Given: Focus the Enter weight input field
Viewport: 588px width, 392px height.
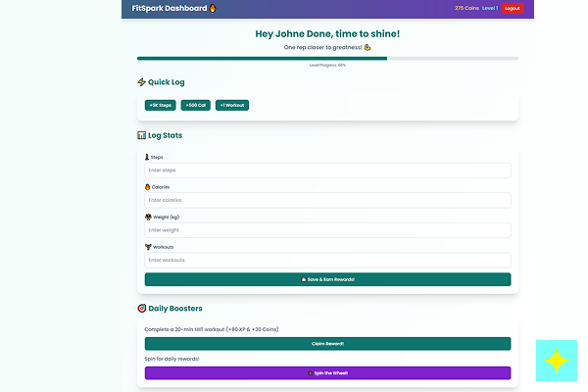Looking at the screenshot, I should coord(327,230).
